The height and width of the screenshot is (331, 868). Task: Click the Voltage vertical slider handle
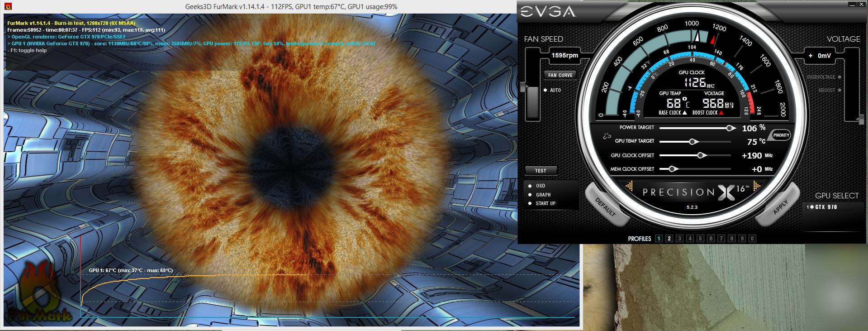click(861, 119)
